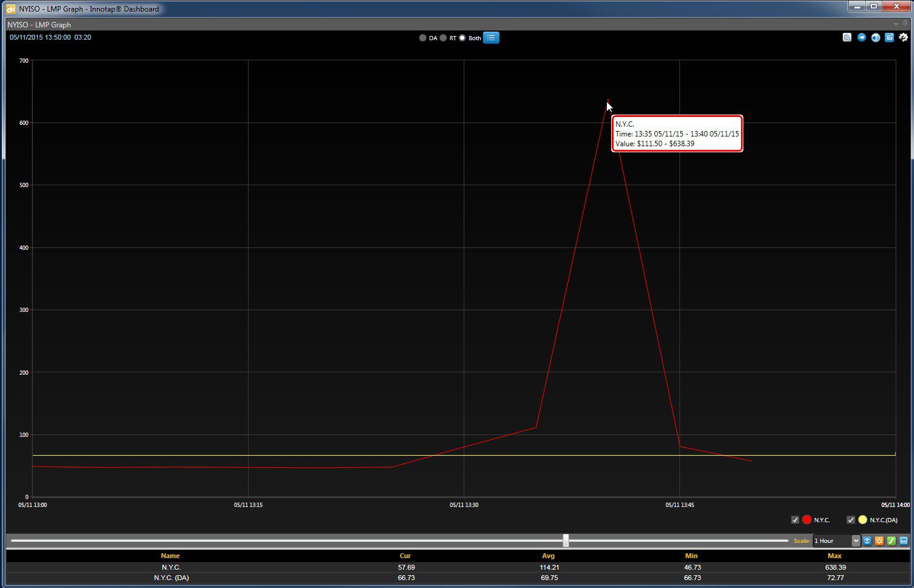The width and height of the screenshot is (914, 588).
Task: Select the DA radio button
Action: click(x=423, y=38)
